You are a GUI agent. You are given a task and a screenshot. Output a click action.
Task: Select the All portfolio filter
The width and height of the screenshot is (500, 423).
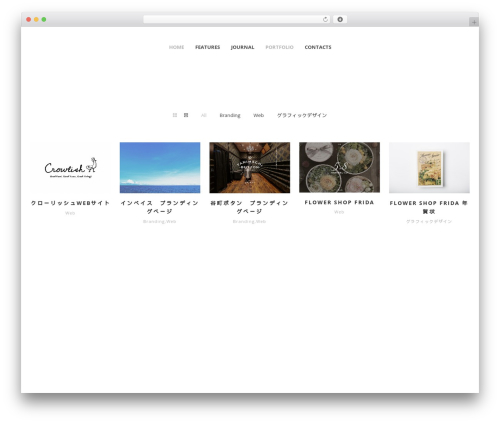(204, 115)
